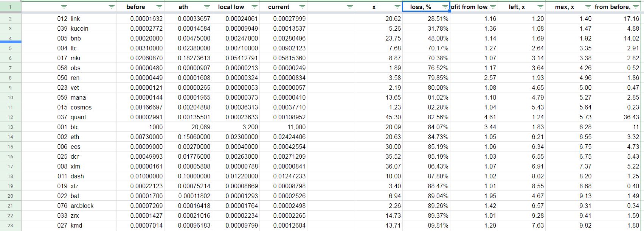
Task: Click the 'link' coin name cell
Action: tap(93, 19)
